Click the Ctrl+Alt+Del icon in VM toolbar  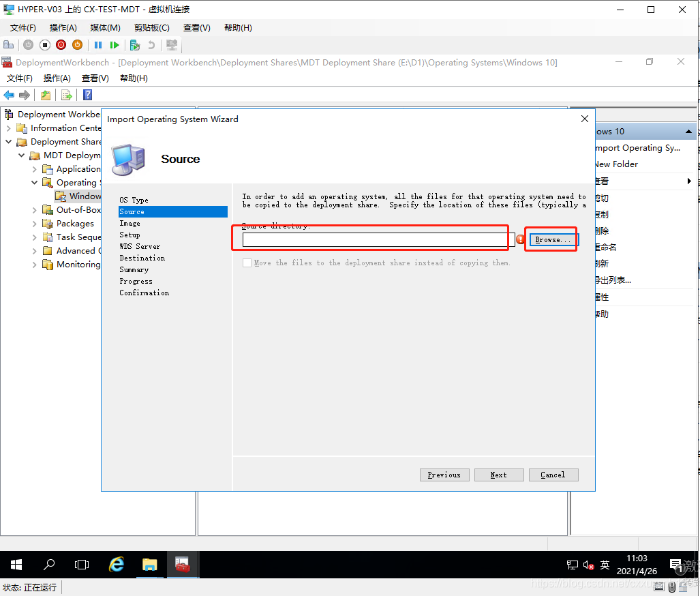8,45
